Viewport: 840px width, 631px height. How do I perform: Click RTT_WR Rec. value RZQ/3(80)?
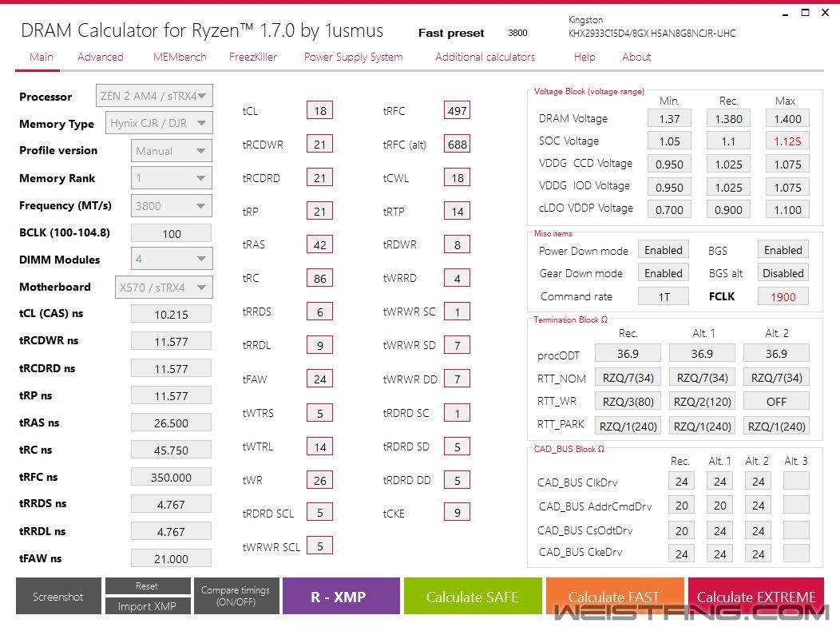[628, 402]
